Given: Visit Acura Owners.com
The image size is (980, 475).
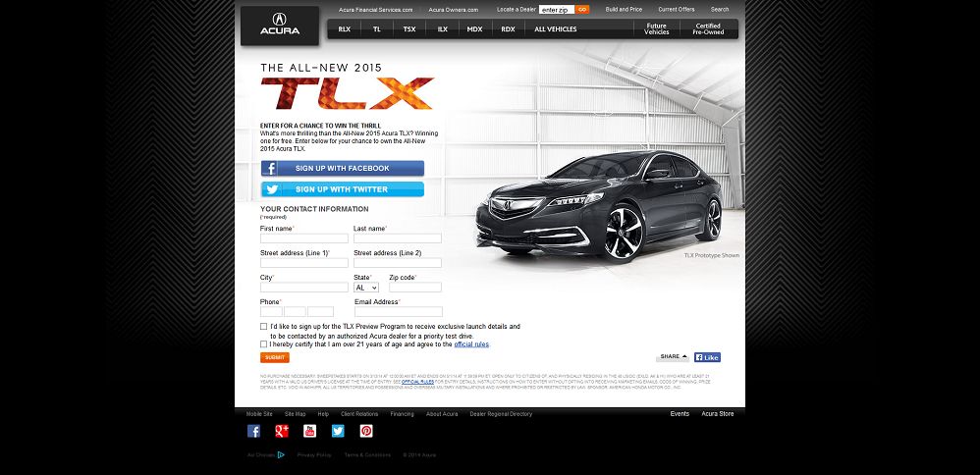Looking at the screenshot, I should pyautogui.click(x=453, y=10).
